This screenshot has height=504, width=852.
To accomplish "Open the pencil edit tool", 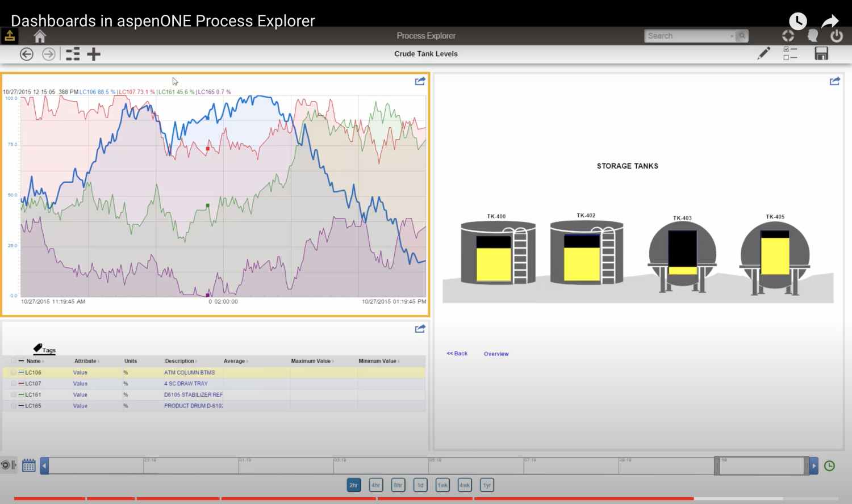I will pos(764,53).
